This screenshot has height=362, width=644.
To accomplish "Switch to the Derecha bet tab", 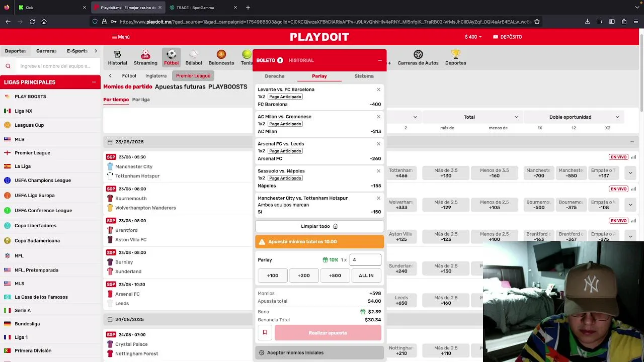I will point(275,76).
